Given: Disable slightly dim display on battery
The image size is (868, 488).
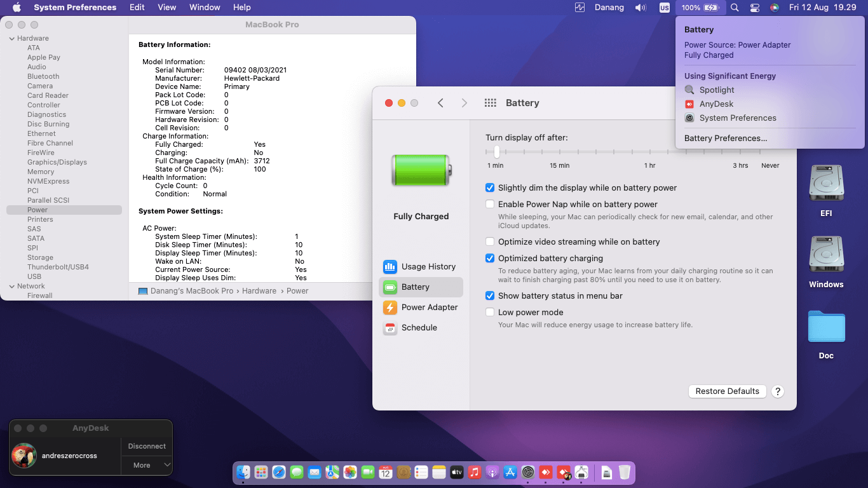Looking at the screenshot, I should 490,188.
